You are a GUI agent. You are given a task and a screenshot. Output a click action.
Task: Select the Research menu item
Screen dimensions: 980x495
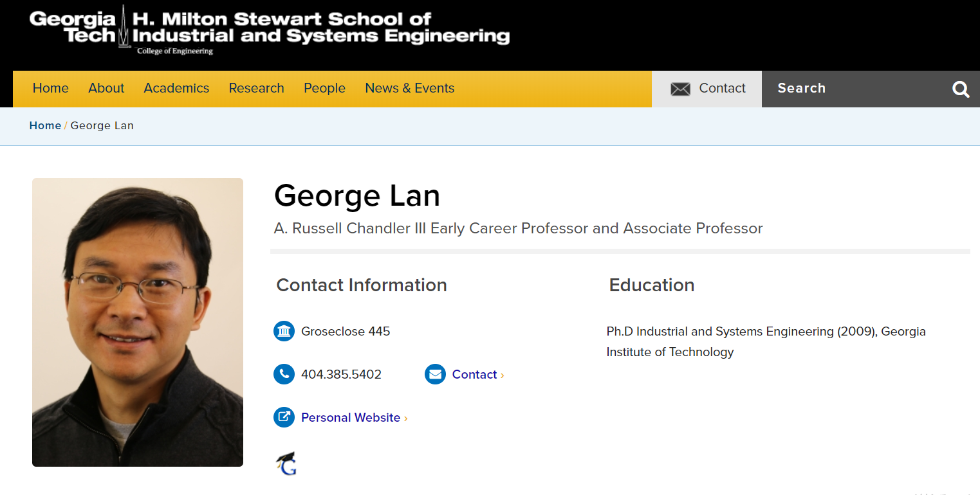click(x=256, y=89)
